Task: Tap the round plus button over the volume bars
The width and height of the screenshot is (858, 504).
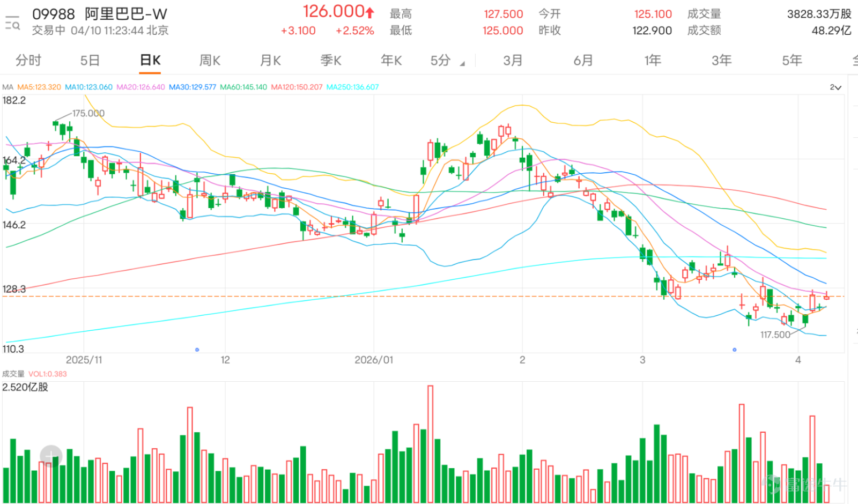Action: point(51,456)
